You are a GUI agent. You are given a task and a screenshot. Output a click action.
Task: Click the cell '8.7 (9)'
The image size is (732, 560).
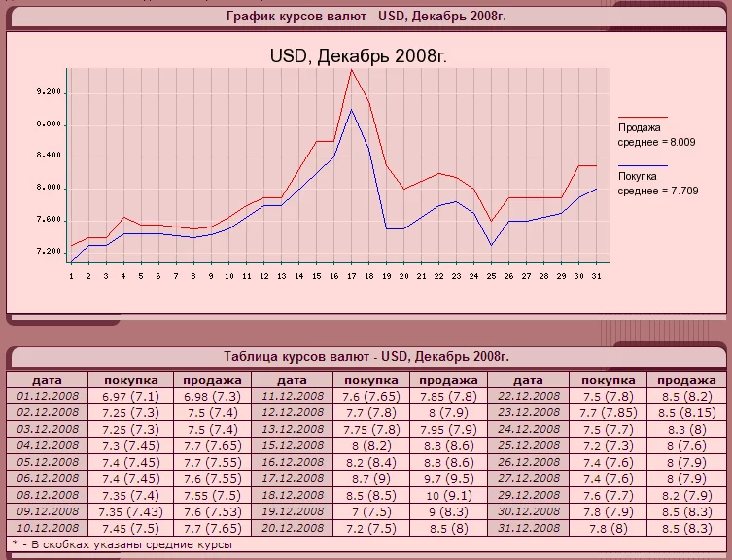(371, 478)
